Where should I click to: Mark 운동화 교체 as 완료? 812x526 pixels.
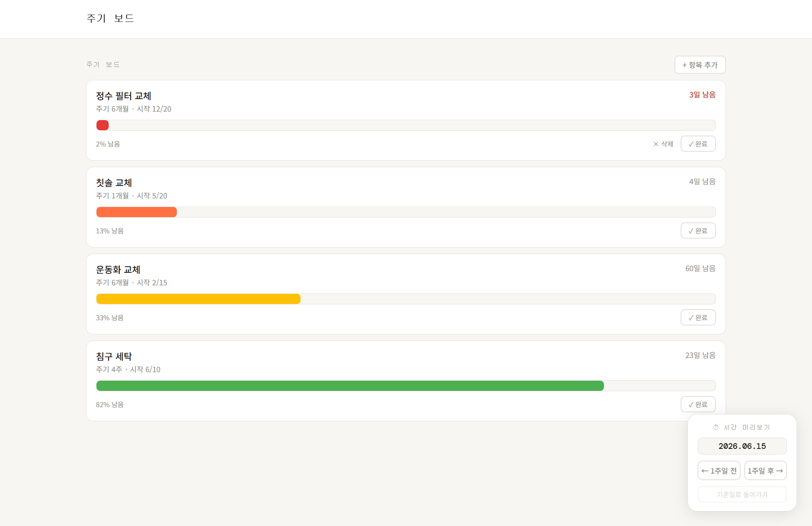[x=698, y=318]
